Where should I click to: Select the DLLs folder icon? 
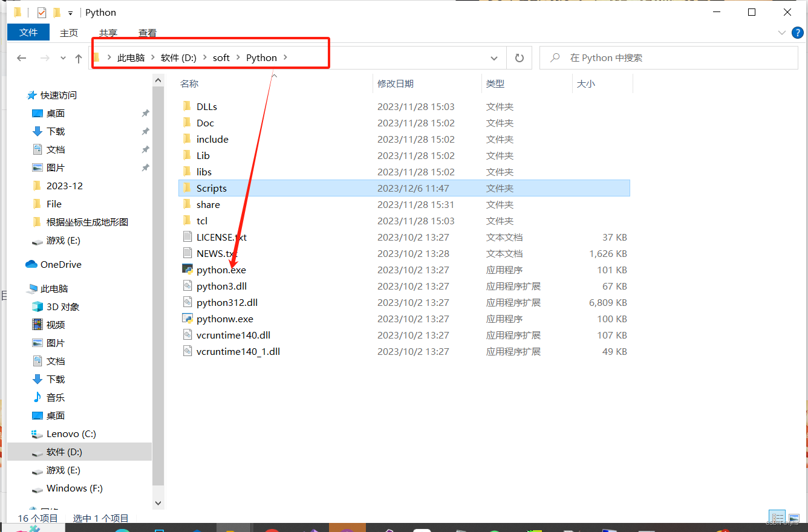coord(187,106)
